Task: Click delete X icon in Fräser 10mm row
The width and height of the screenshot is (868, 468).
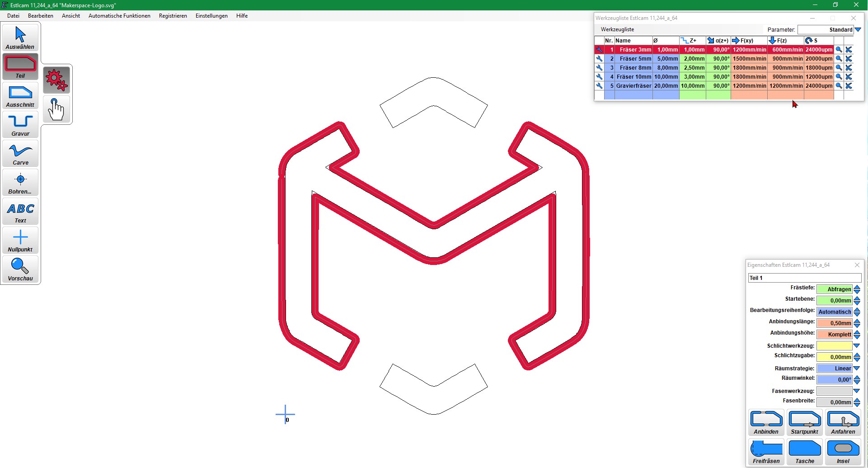Action: 849,77
